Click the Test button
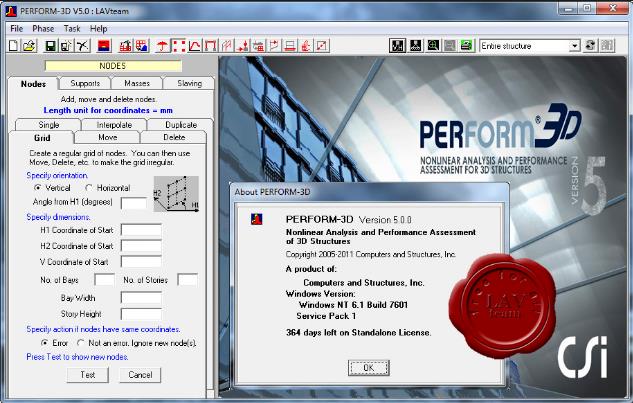Viewport: 633px width, 403px height. [87, 375]
